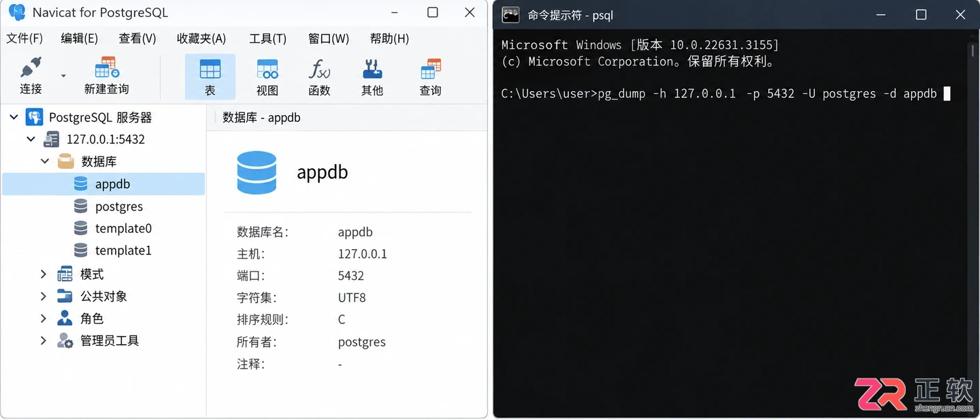980x420 pixels.
Task: Collapse the PostgreSQL 服务器 tree node
Action: pos(14,117)
